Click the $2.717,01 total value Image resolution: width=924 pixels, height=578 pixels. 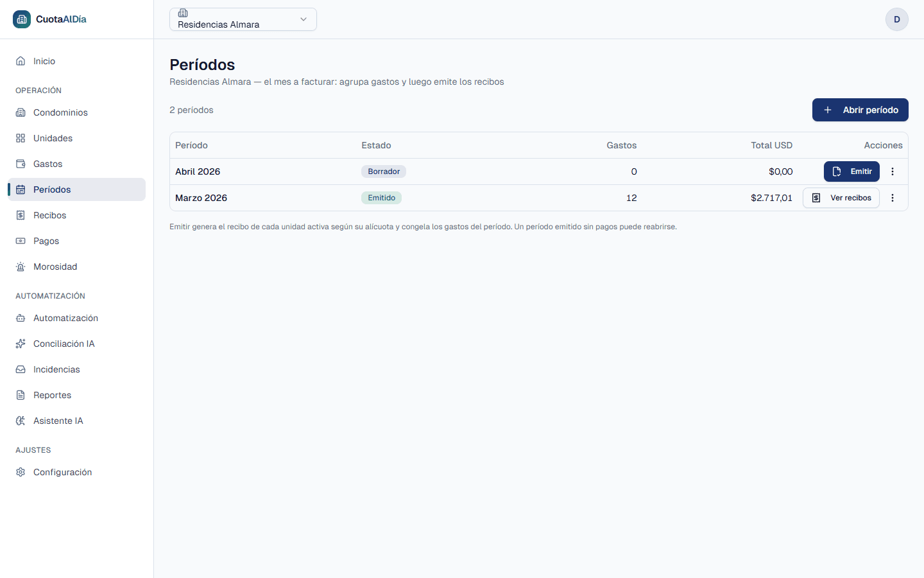click(771, 198)
